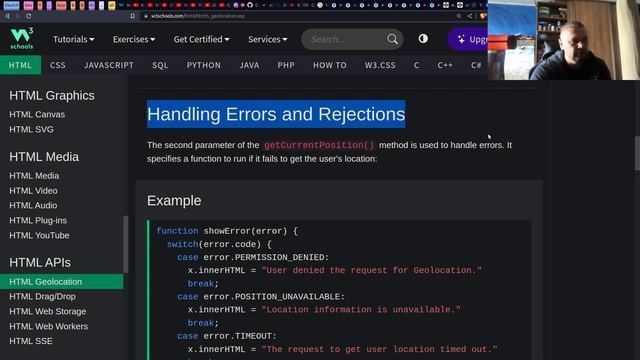Open the Tutorials dropdown menu
640x360 pixels.
click(73, 39)
